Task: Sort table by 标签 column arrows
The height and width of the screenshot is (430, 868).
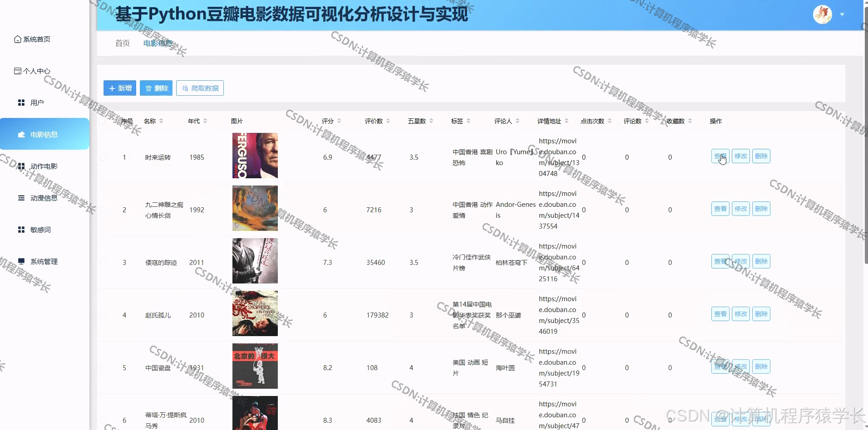Action: tap(469, 121)
